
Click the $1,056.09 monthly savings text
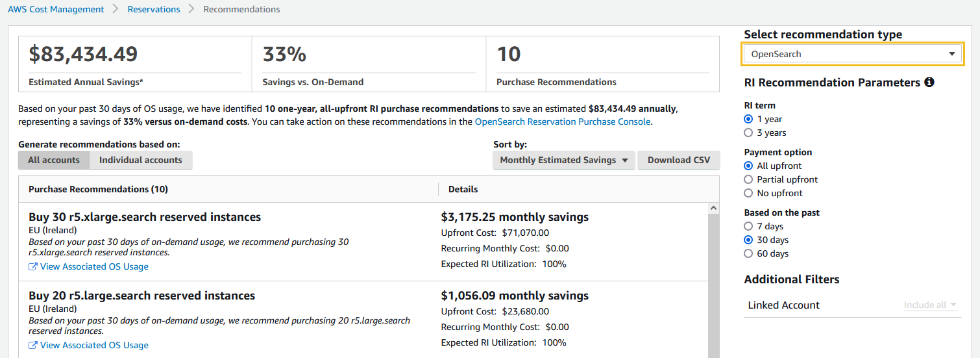point(515,296)
